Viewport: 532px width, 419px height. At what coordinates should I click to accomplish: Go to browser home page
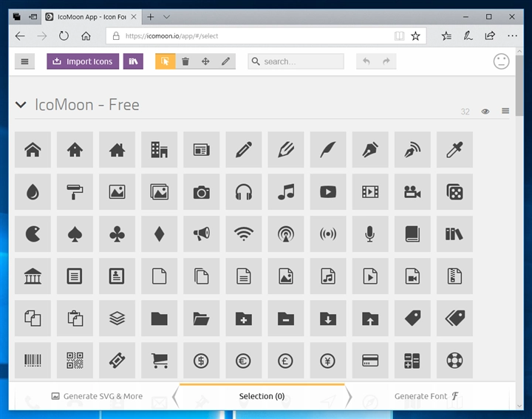86,35
